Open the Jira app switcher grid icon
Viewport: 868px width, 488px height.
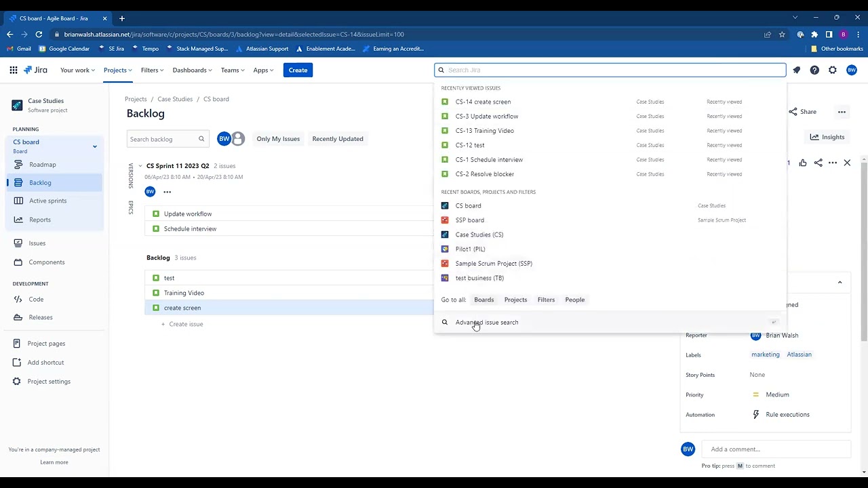[14, 70]
